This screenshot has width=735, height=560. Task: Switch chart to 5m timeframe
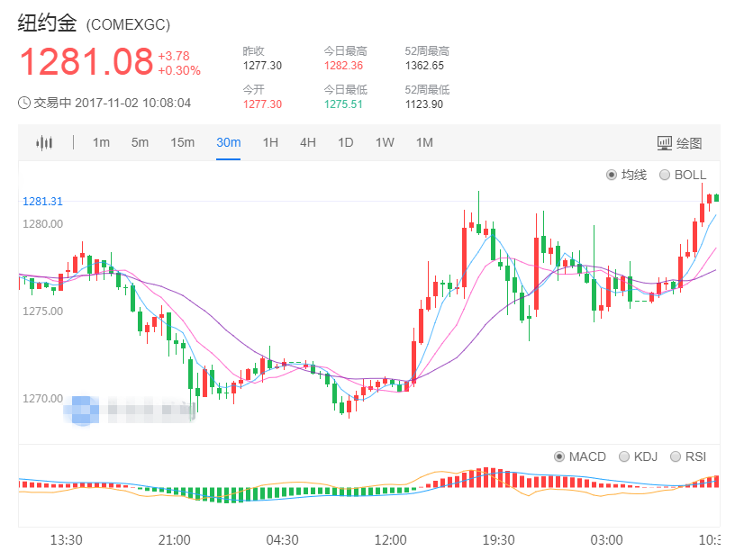pyautogui.click(x=140, y=142)
